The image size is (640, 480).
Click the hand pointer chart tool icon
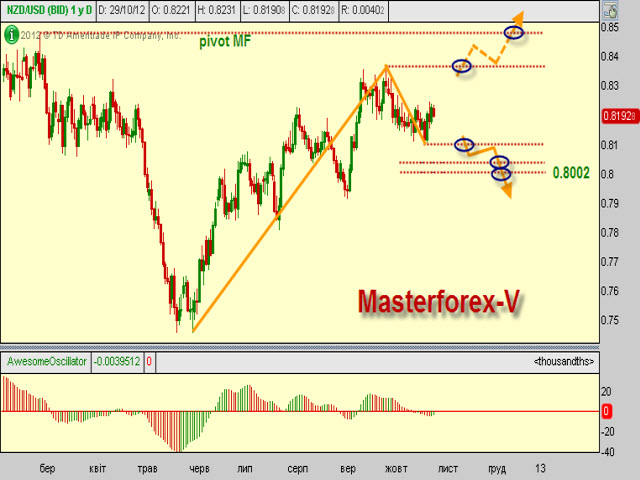click(611, 11)
